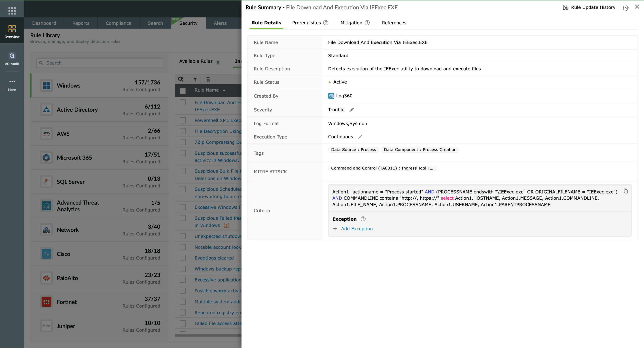Open AD Audit from the left sidebar
This screenshot has width=644, height=348.
tap(12, 58)
